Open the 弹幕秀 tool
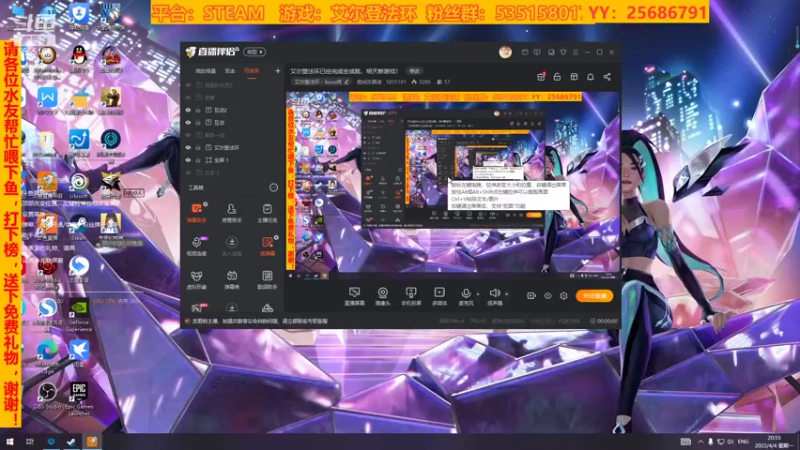Screen dimensions: 800x450 coord(232,280)
